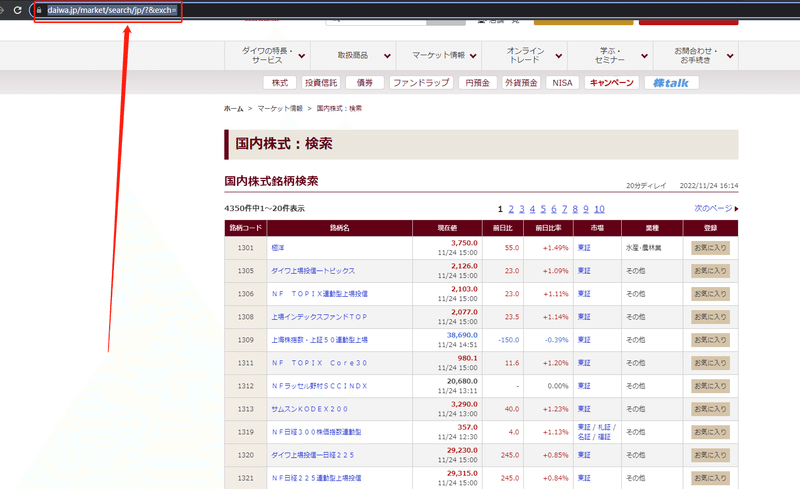Click the 4350件中1～20件表示 result count text
The image size is (800, 489).
click(x=264, y=208)
